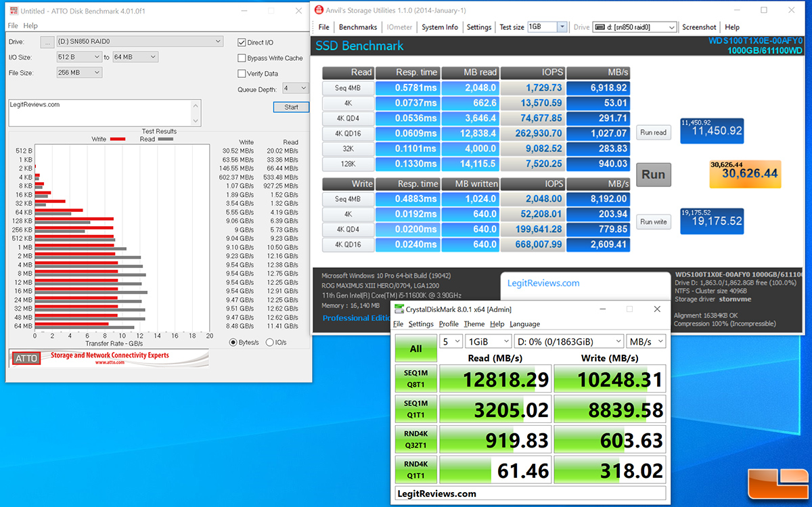Click Anvil's read score 11,450.92 box
The width and height of the screenshot is (812, 507).
[x=712, y=131]
